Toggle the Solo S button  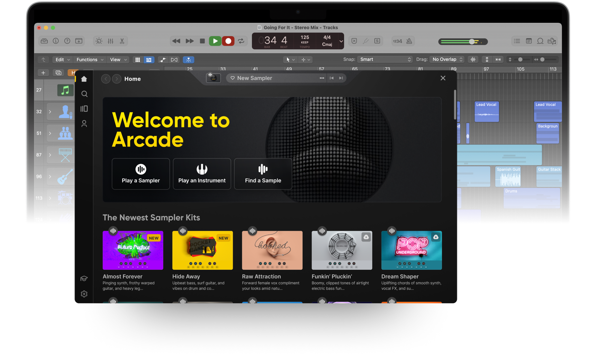click(377, 41)
